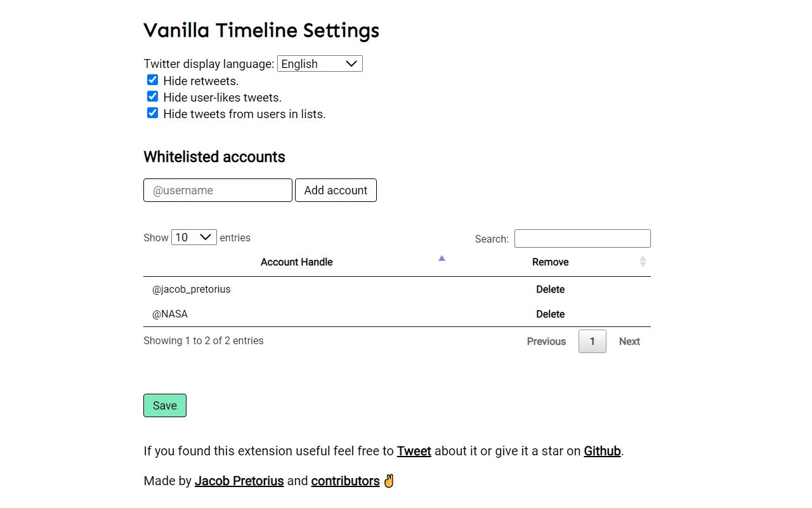Click the Tweet link

[414, 451]
